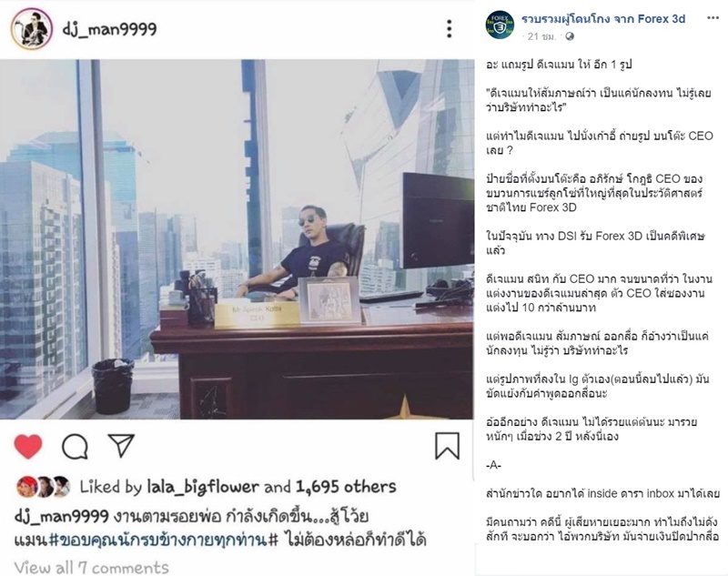
Task: Open lala_bigflower liker profile
Action: click(x=202, y=487)
